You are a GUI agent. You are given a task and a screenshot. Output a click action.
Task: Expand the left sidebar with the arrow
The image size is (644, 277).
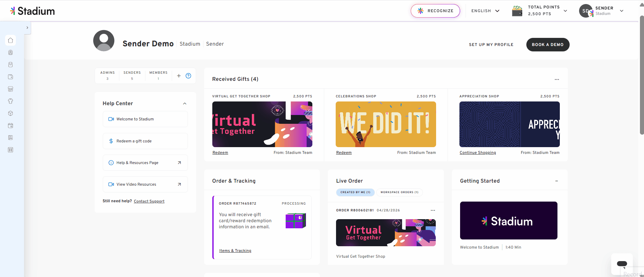(x=27, y=28)
